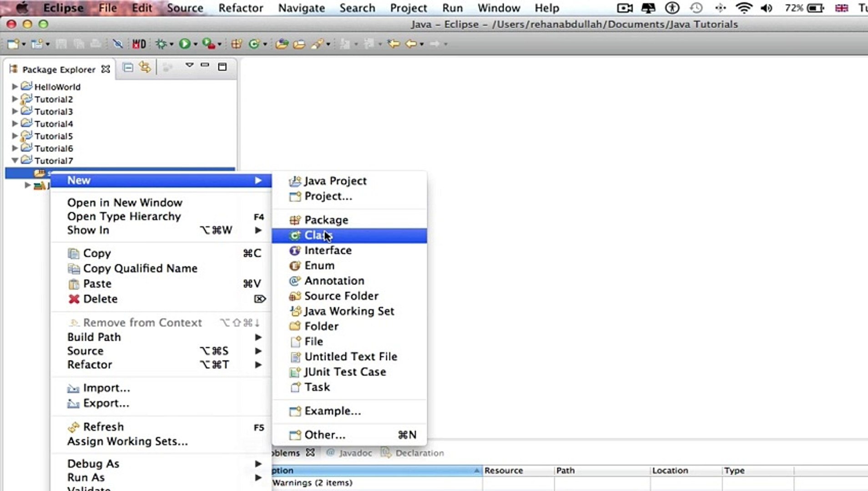The width and height of the screenshot is (868, 491).
Task: Click the Search flashlight toolbar icon
Action: point(318,44)
